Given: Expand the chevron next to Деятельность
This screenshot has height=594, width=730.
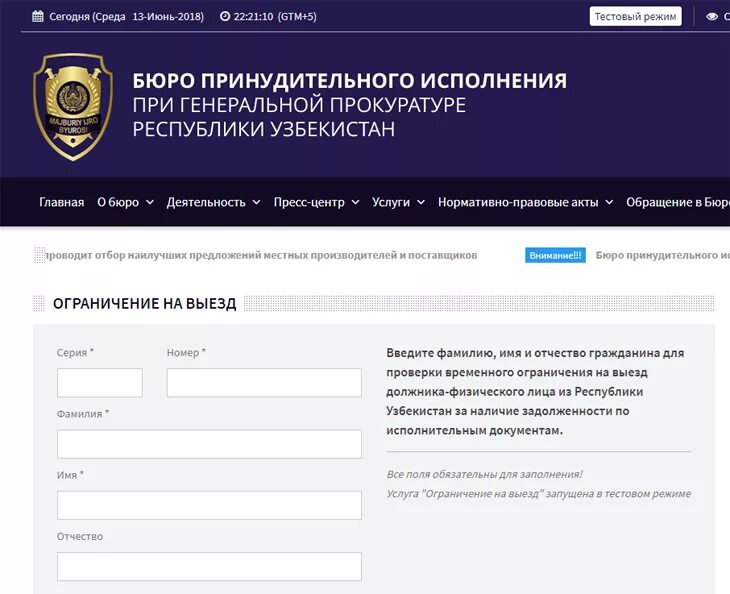Looking at the screenshot, I should click(x=257, y=202).
